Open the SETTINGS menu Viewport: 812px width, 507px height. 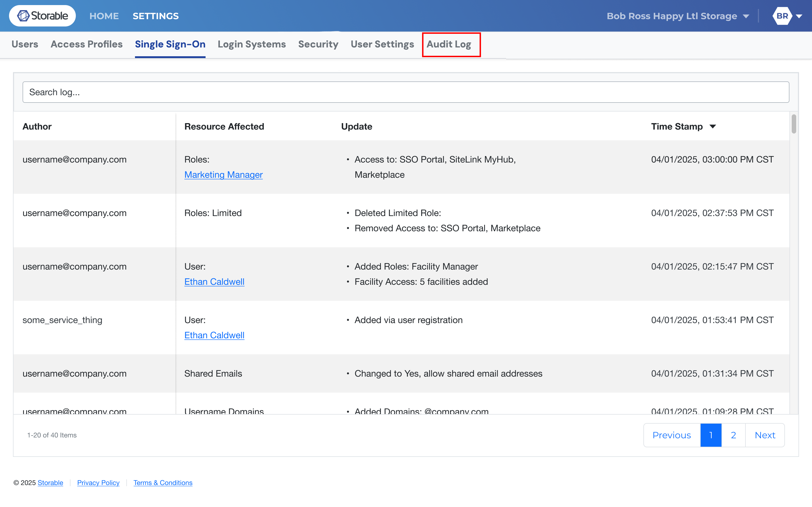click(x=155, y=16)
